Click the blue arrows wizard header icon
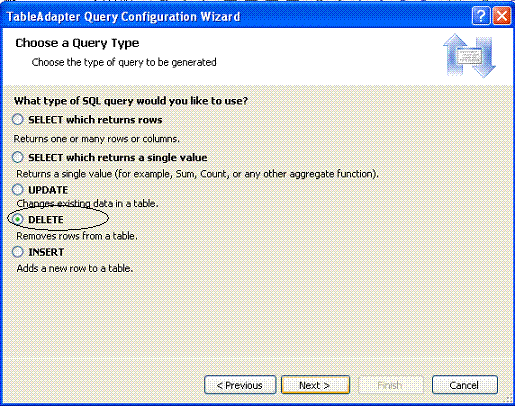This screenshot has height=406, width=515. (x=469, y=55)
